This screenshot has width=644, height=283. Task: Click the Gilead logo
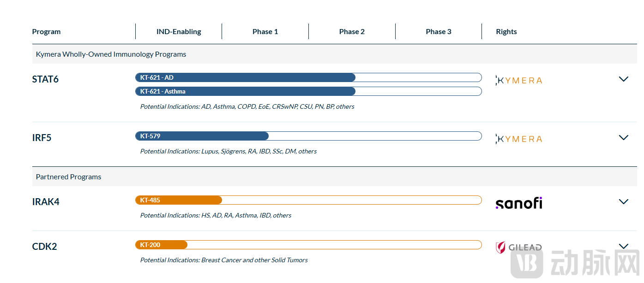(518, 248)
